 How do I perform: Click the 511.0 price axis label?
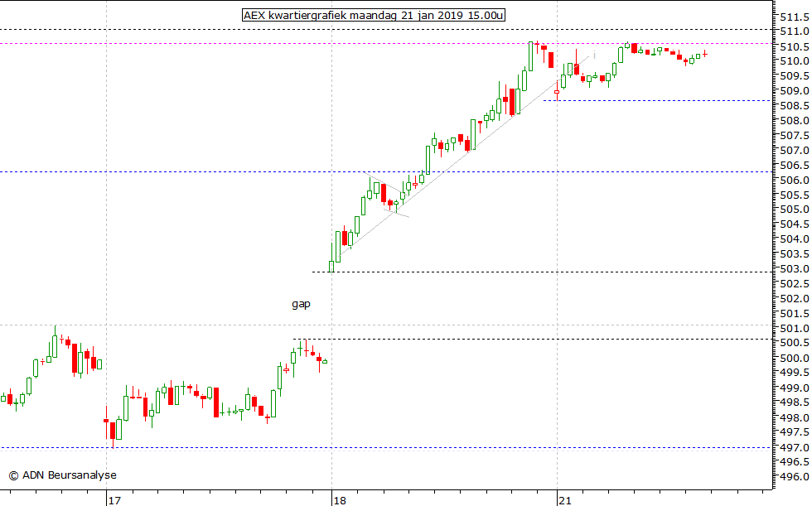(x=795, y=31)
